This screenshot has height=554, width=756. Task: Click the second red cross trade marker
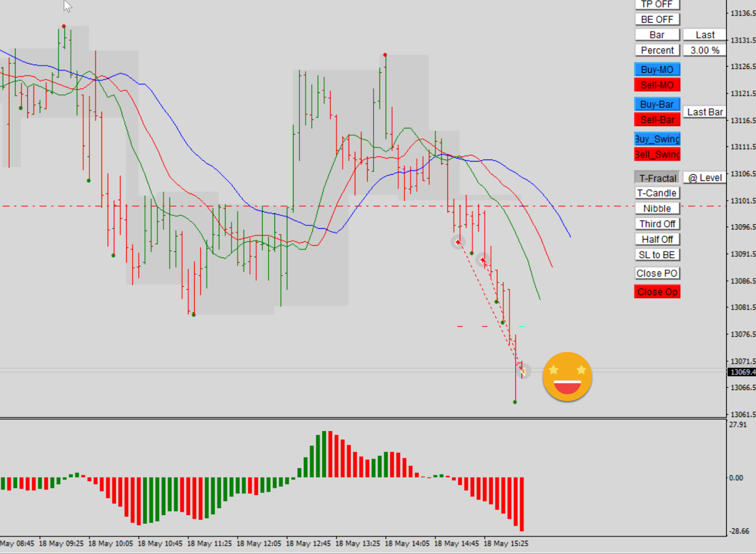(x=482, y=260)
